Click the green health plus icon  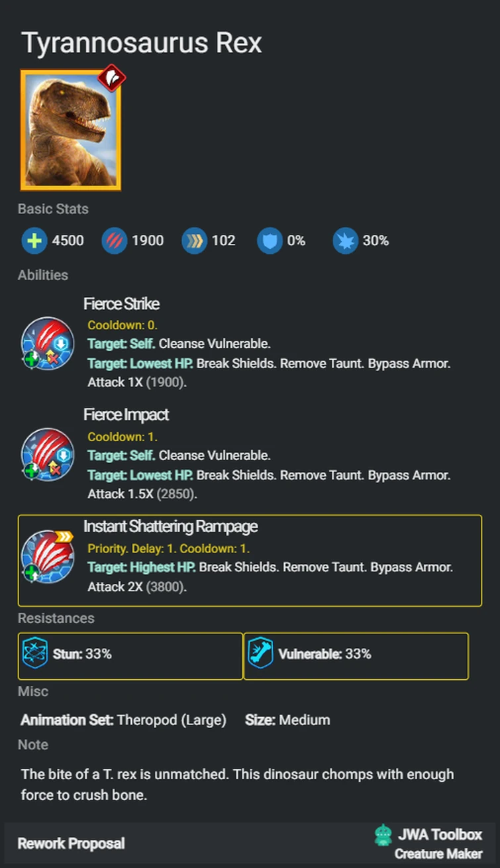[x=34, y=241]
